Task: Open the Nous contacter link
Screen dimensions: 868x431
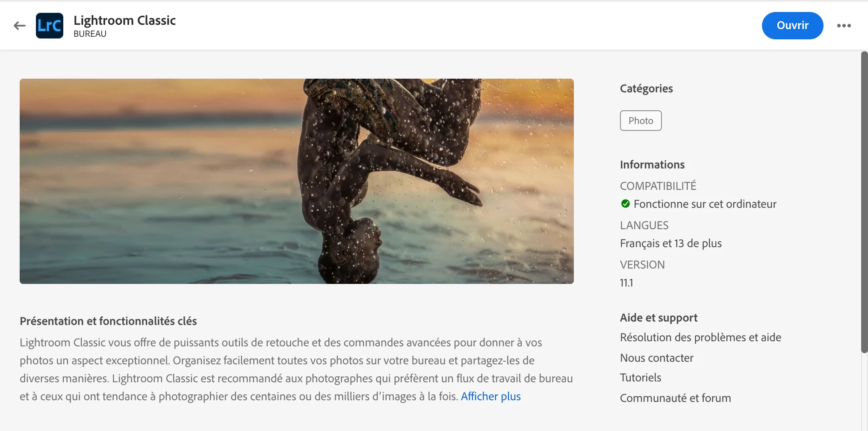Action: (x=656, y=358)
